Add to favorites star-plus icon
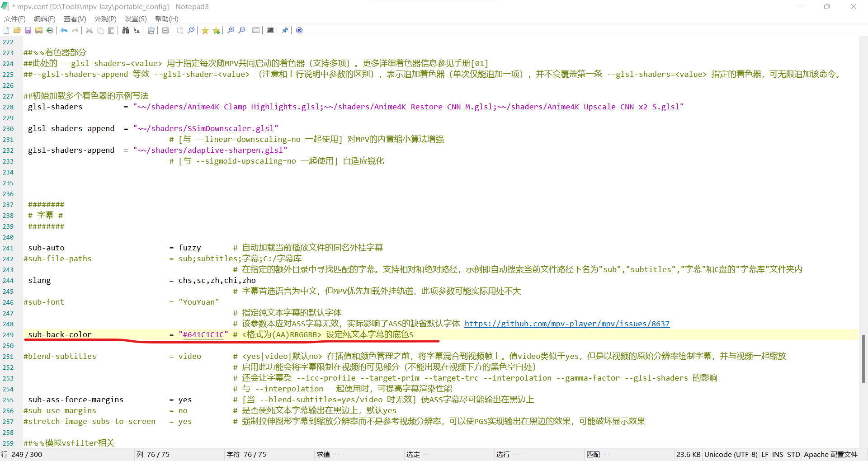Image resolution: width=868 pixels, height=461 pixels. coord(216,30)
